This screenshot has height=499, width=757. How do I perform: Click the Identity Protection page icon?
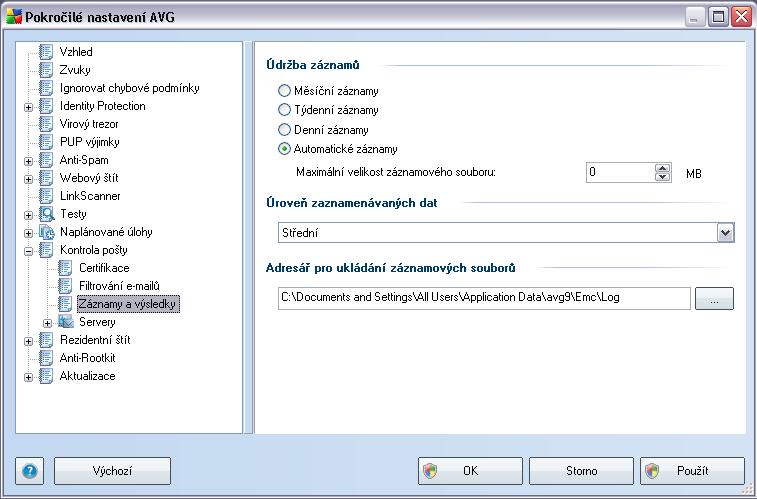point(46,106)
